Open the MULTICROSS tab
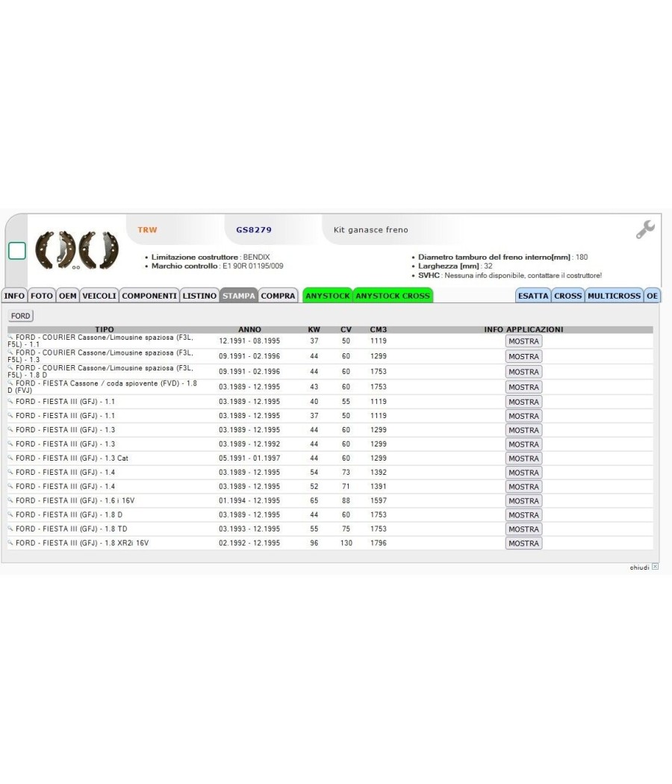 pos(614,296)
